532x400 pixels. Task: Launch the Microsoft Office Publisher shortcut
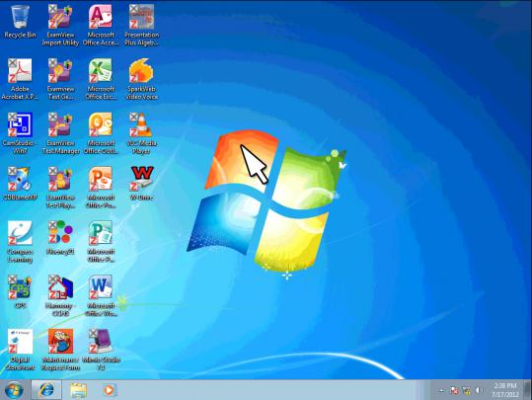coord(101,242)
